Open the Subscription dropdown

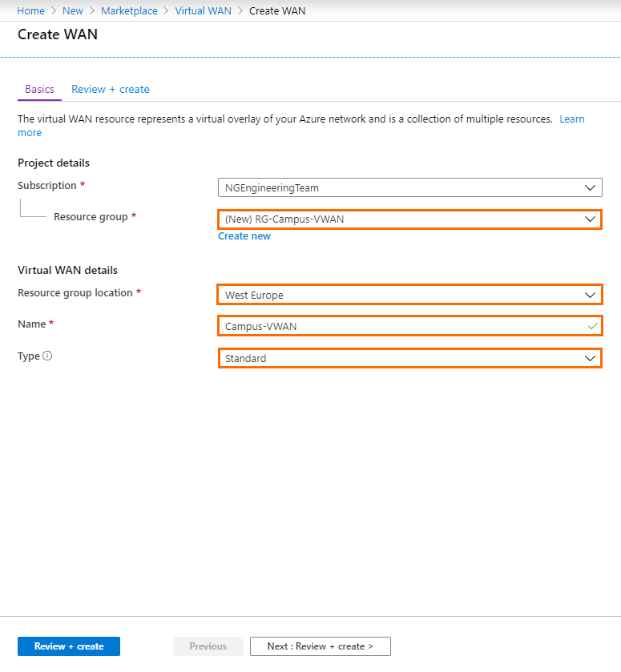point(409,187)
